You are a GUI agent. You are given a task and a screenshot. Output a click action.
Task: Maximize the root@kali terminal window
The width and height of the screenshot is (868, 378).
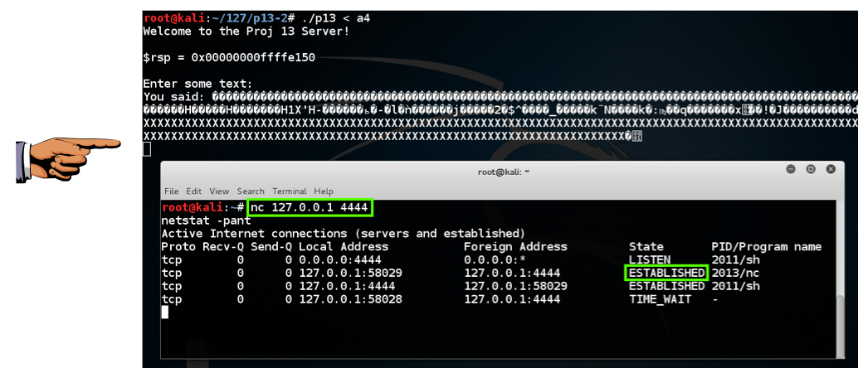pos(811,169)
